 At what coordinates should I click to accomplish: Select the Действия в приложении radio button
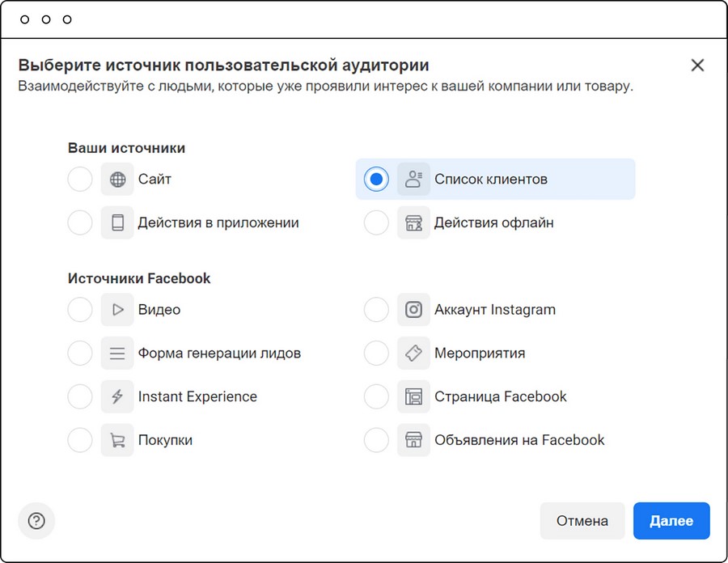click(x=80, y=222)
